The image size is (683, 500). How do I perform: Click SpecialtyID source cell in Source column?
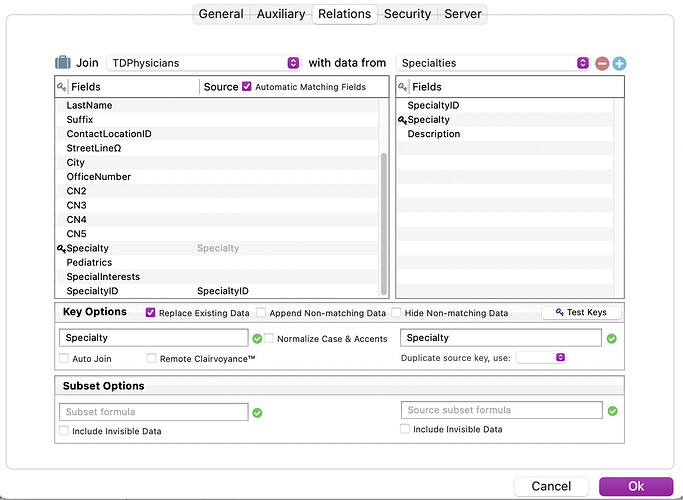(223, 291)
